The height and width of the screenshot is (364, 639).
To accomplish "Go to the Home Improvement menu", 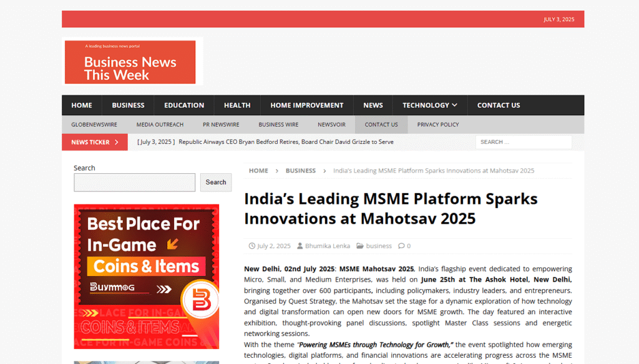I will point(306,105).
